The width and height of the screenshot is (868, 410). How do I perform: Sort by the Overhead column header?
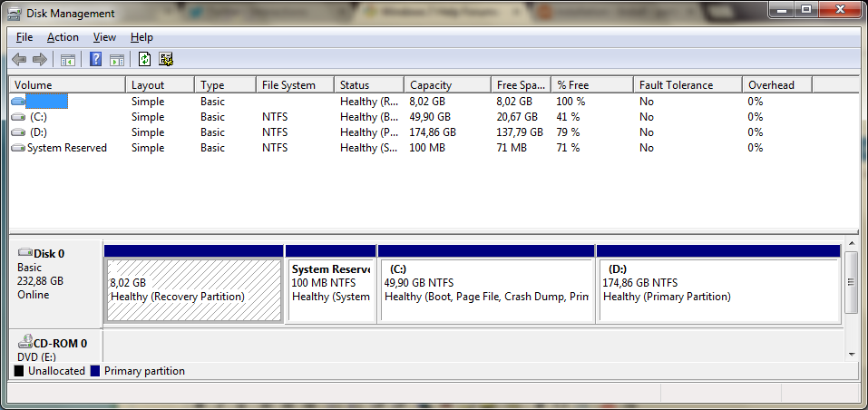pos(777,85)
